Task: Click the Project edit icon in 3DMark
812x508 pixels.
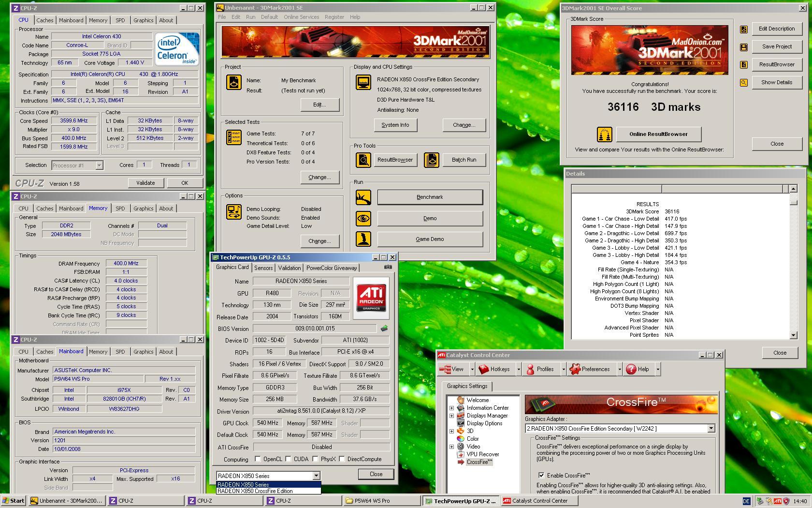Action: coord(234,82)
